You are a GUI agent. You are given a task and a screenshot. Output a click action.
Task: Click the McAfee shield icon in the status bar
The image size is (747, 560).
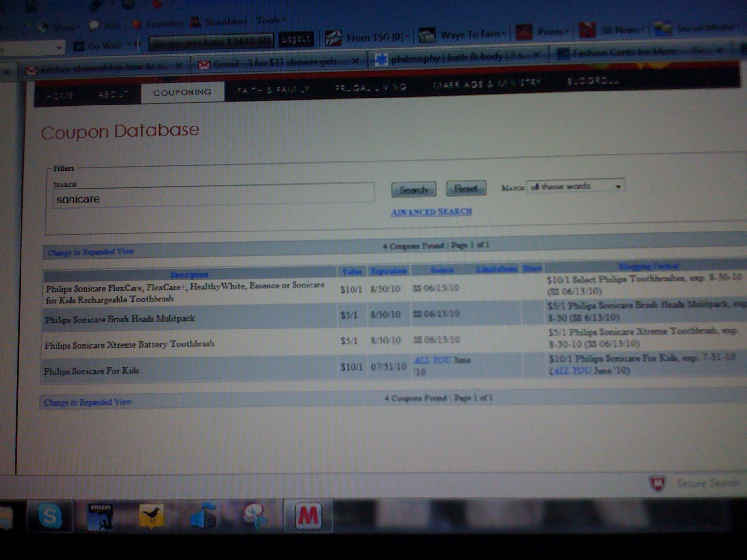point(657,483)
